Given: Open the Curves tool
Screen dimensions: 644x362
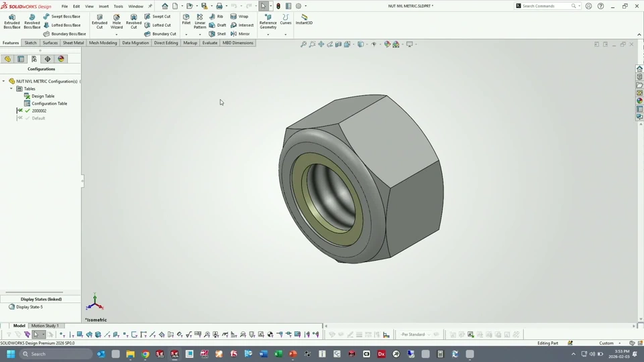Looking at the screenshot, I should [x=286, y=19].
